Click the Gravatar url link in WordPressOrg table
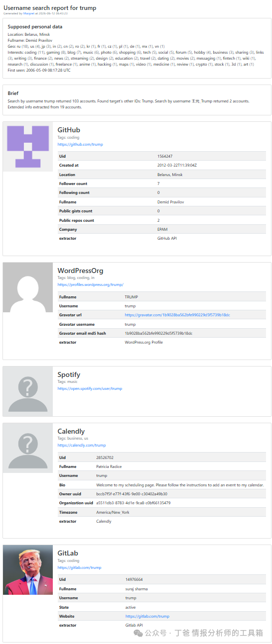Screen dimensions: 272x644 coord(177,315)
